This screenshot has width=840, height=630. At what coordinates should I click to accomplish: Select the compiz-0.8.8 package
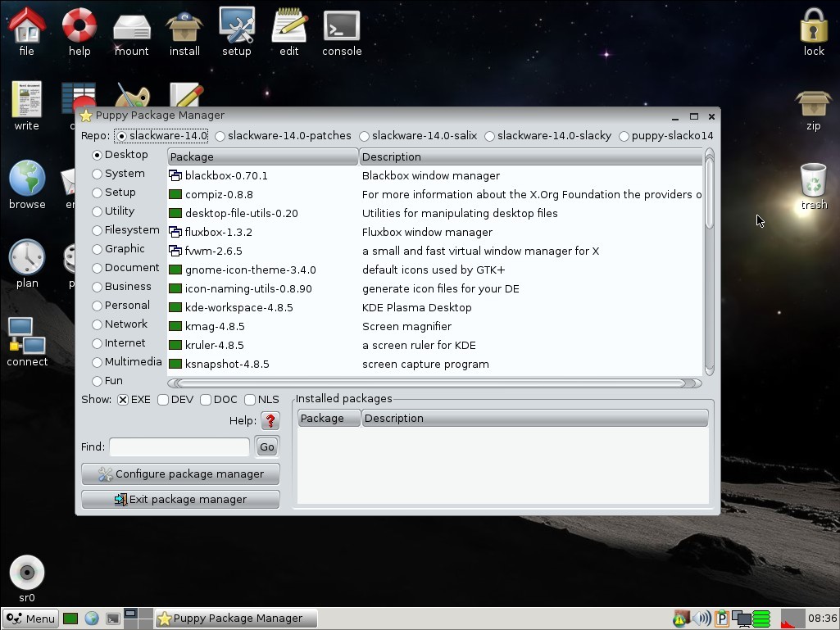coord(434,194)
